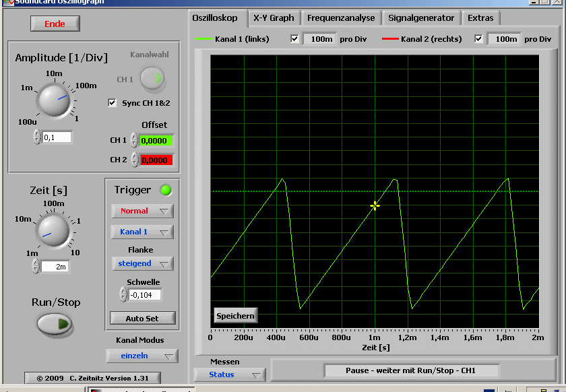Click the Amplitude value field showing 0,1
This screenshot has width=566, height=392.
[x=57, y=137]
